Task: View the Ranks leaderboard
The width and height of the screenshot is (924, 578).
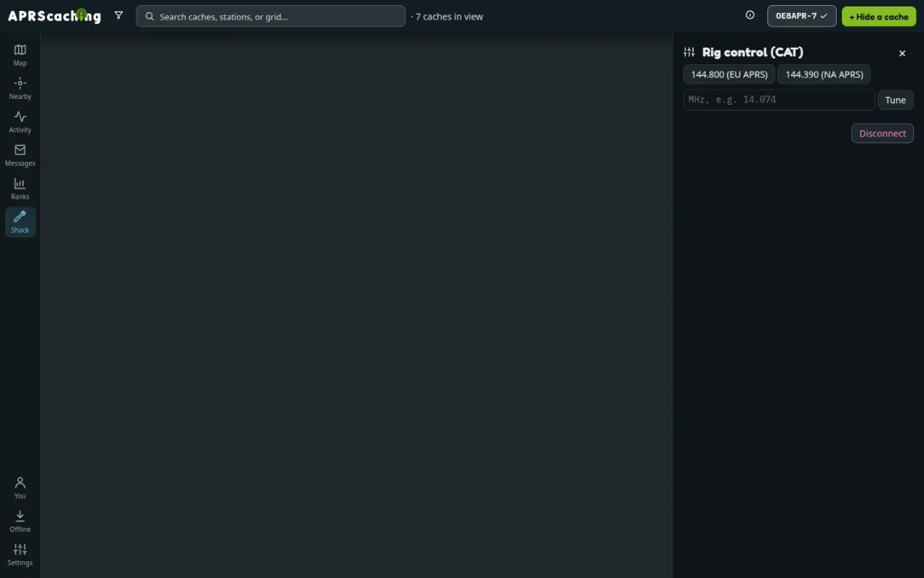Action: point(20,188)
